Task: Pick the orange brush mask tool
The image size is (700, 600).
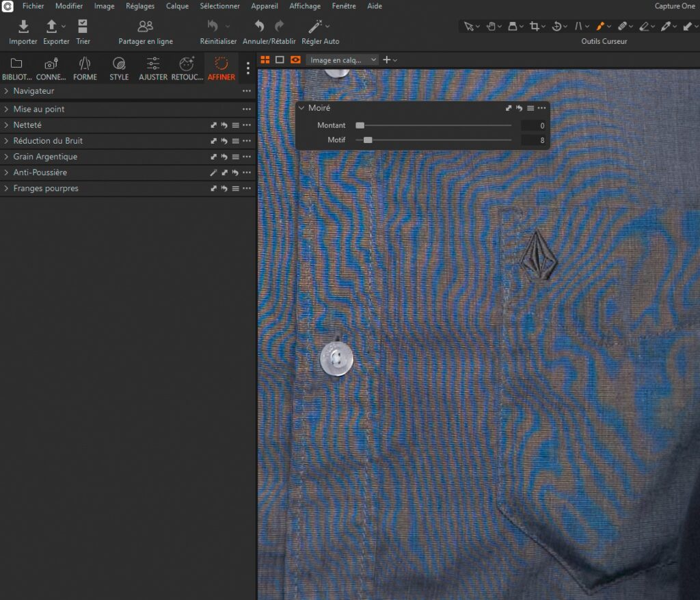Action: 600,27
